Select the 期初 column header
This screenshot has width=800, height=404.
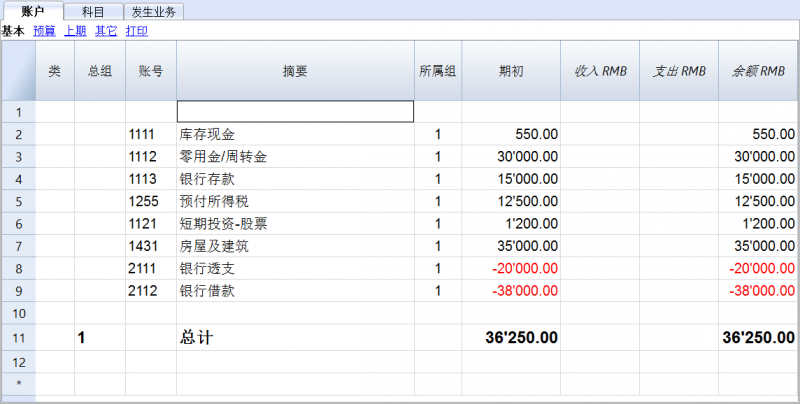(511, 71)
